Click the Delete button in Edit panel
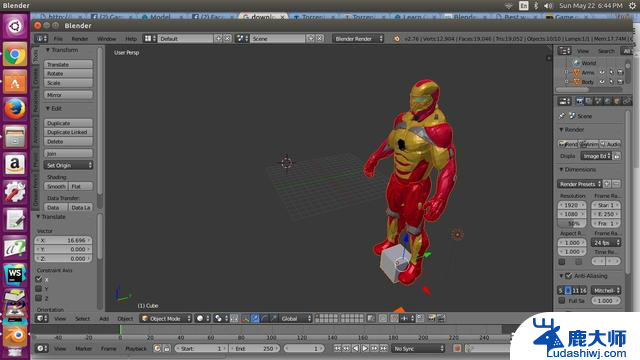Image resolution: width=640 pixels, height=360 pixels. pos(68,142)
